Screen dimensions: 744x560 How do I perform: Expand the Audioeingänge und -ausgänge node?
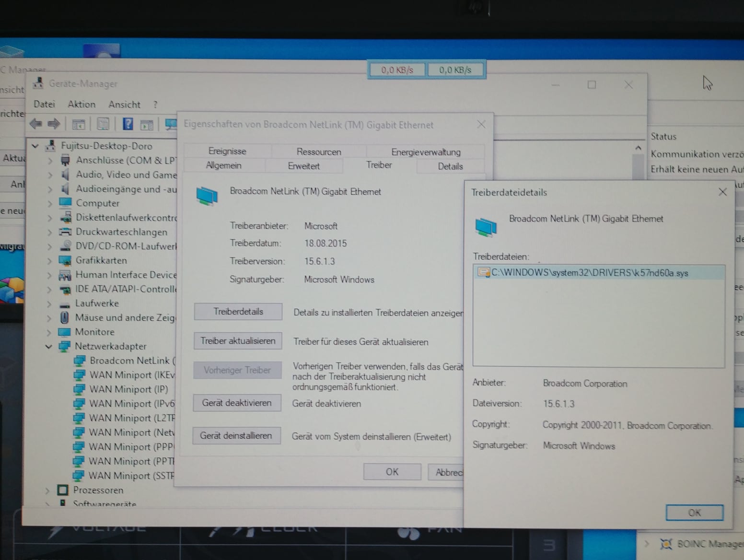click(x=50, y=189)
